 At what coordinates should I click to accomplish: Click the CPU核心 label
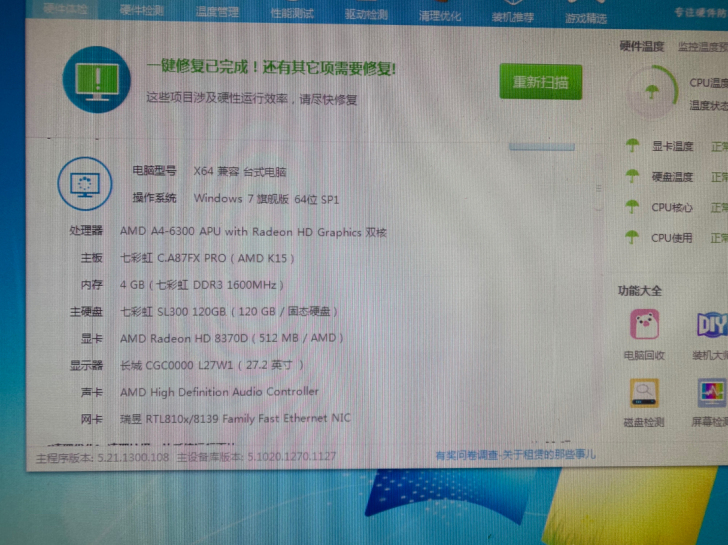(672, 208)
